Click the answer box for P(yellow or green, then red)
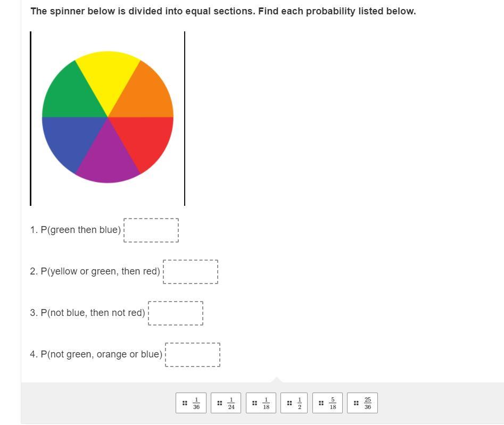 click(191, 272)
